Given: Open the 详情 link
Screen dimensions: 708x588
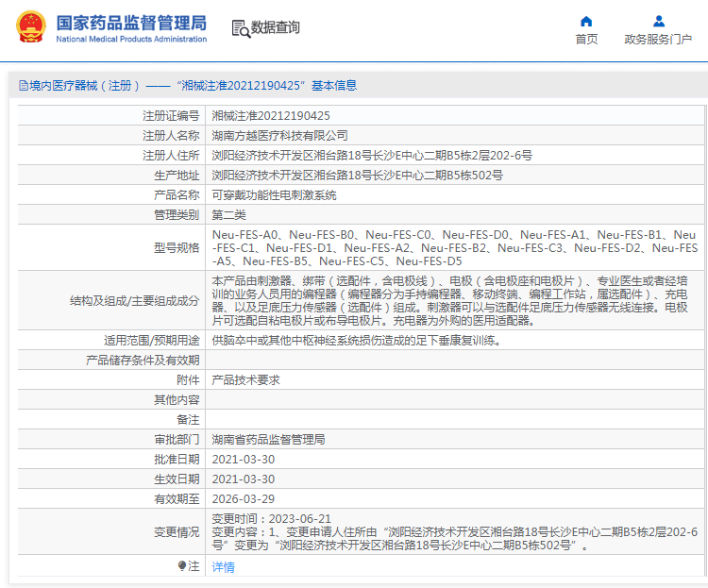Looking at the screenshot, I should pyautogui.click(x=223, y=567).
